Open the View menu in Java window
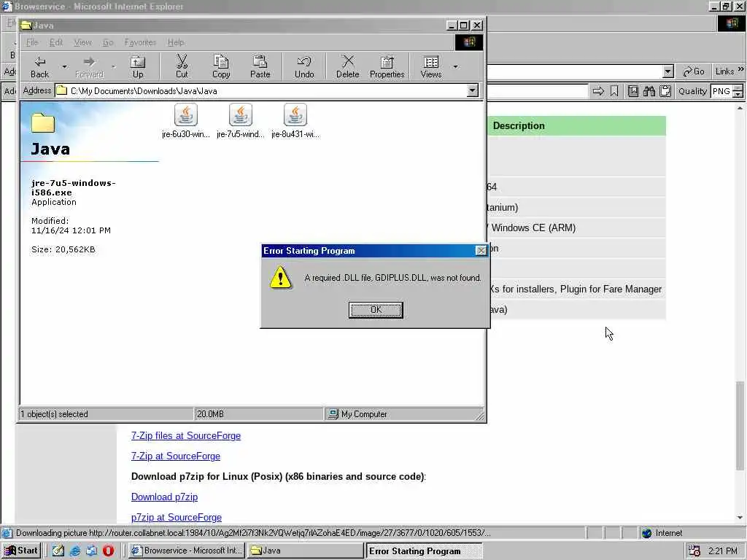This screenshot has width=747, height=560. pos(82,42)
